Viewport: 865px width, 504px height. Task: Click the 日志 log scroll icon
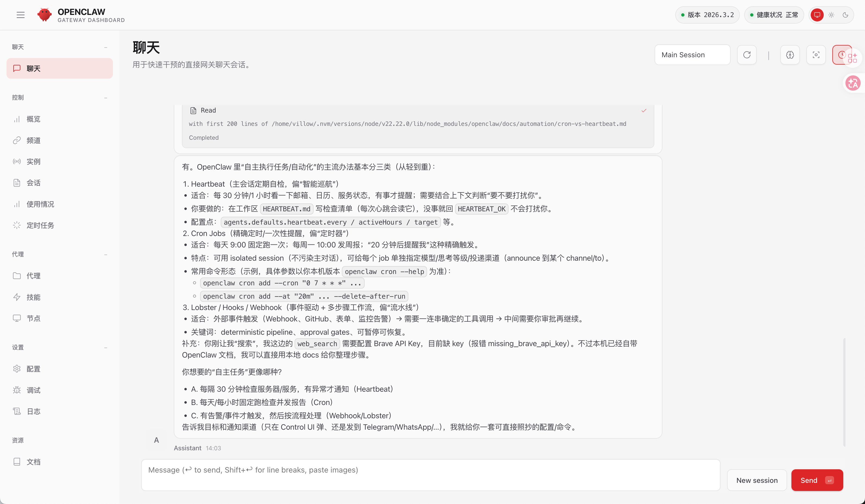17,412
